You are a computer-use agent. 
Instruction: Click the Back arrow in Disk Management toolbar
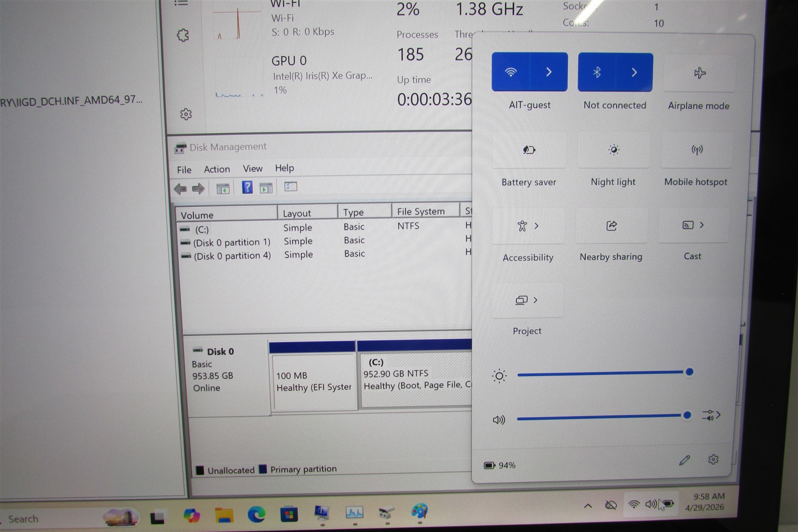click(180, 188)
